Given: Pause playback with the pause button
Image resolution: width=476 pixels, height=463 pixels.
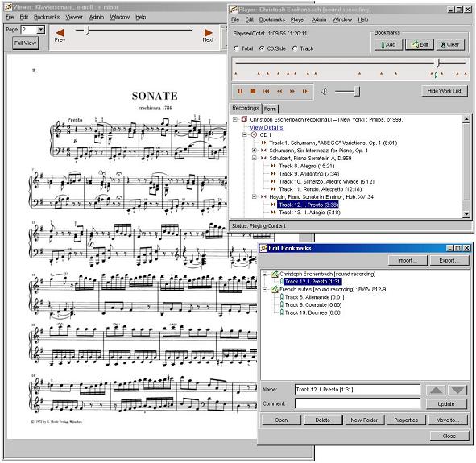Looking at the screenshot, I should [x=240, y=91].
